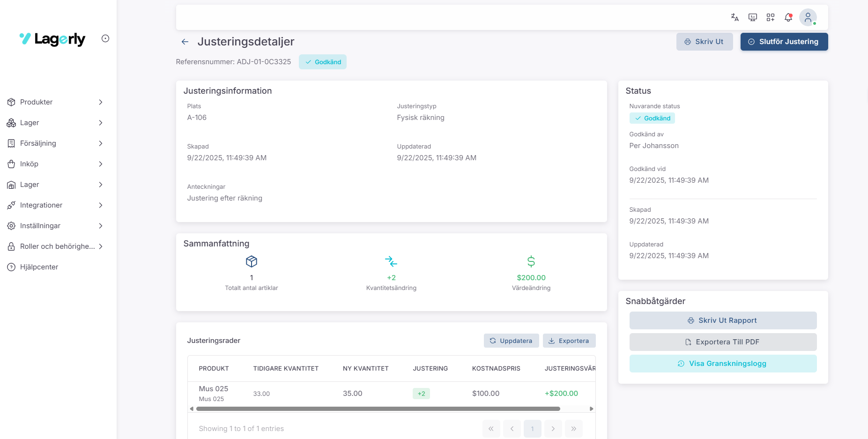This screenshot has height=439, width=868.
Task: Go back using the left arrow
Action: [x=185, y=42]
